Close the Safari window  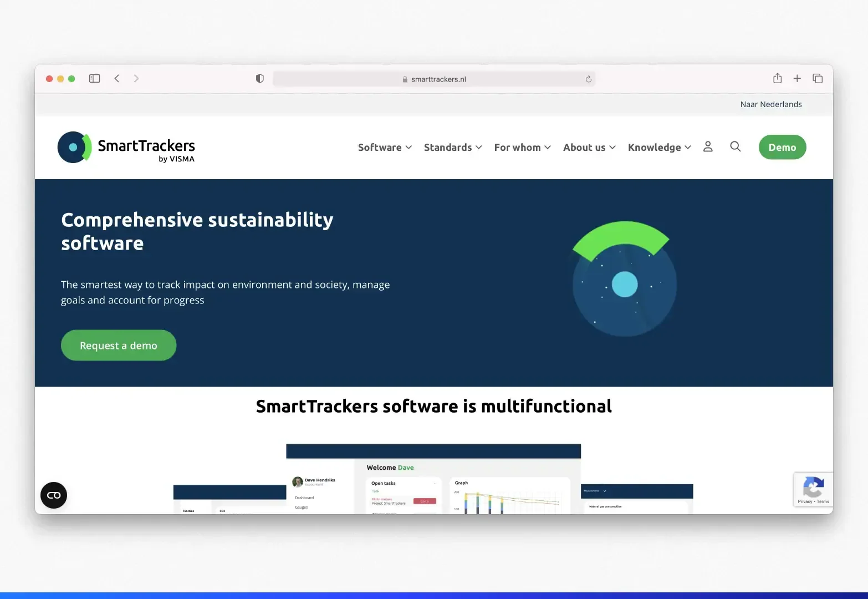point(49,79)
